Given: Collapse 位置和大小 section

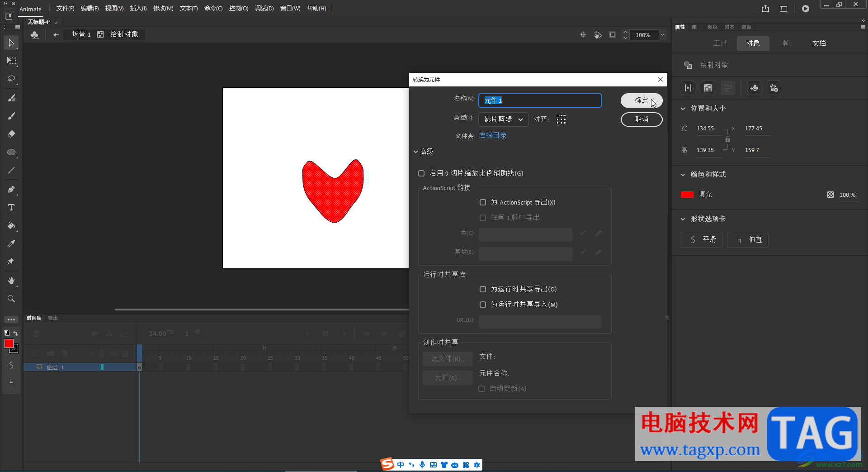Looking at the screenshot, I should coord(683,109).
